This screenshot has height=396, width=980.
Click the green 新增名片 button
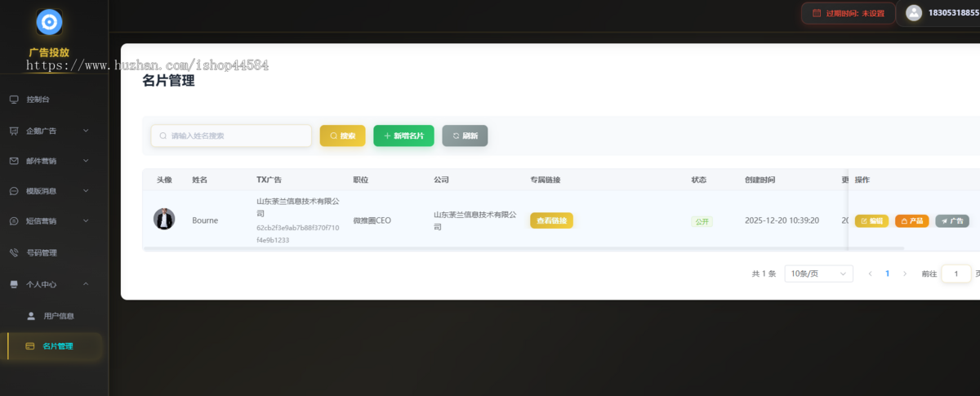(403, 136)
